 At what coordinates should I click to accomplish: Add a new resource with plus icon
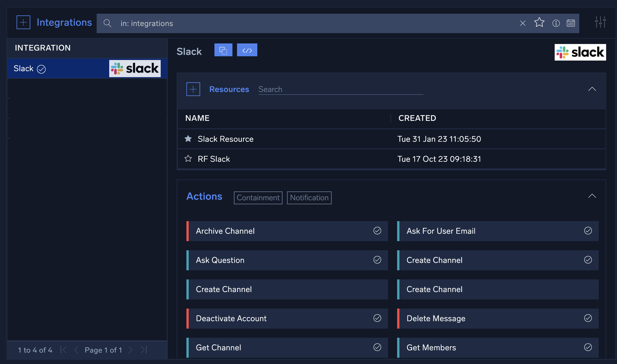[193, 89]
